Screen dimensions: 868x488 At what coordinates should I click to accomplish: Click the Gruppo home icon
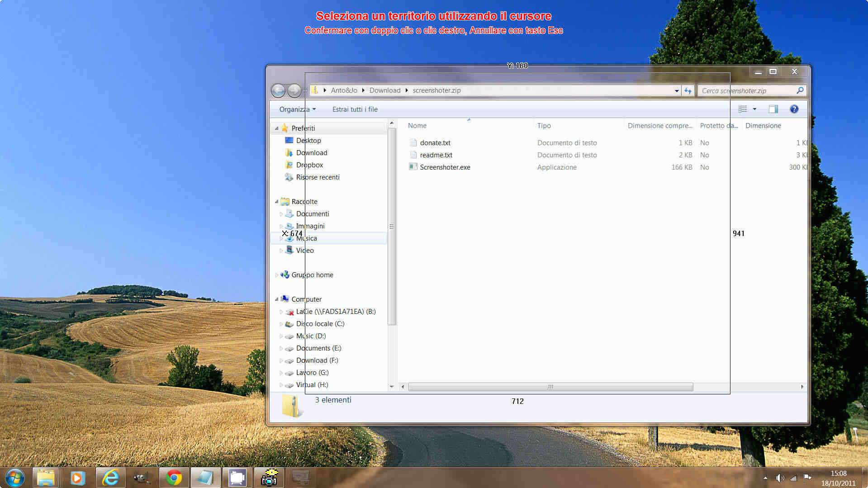tap(285, 275)
